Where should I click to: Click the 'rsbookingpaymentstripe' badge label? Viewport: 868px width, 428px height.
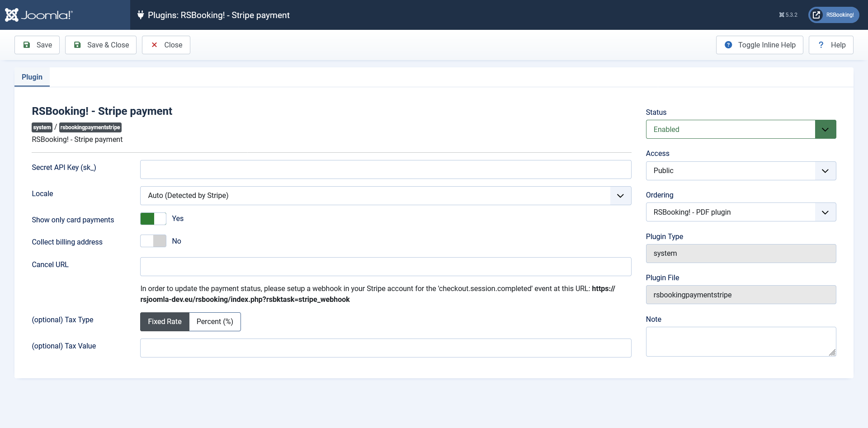90,127
